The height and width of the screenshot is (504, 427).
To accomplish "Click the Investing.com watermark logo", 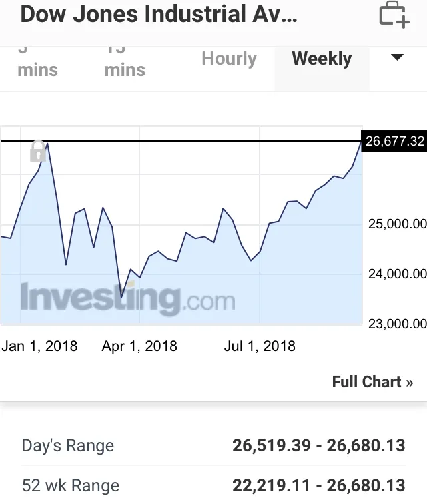I will click(x=127, y=298).
